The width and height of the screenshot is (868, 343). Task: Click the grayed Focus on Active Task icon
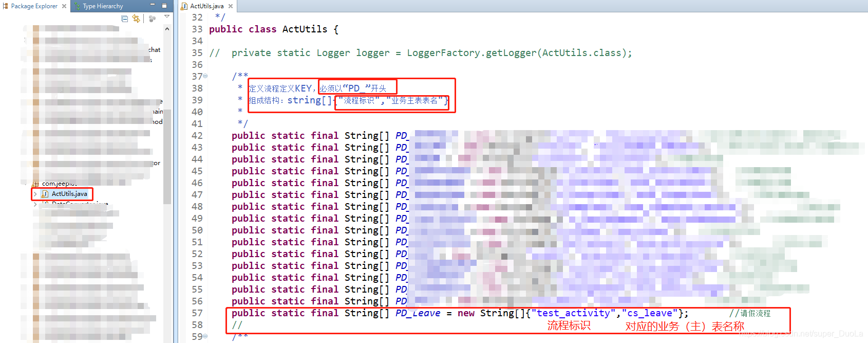[152, 19]
